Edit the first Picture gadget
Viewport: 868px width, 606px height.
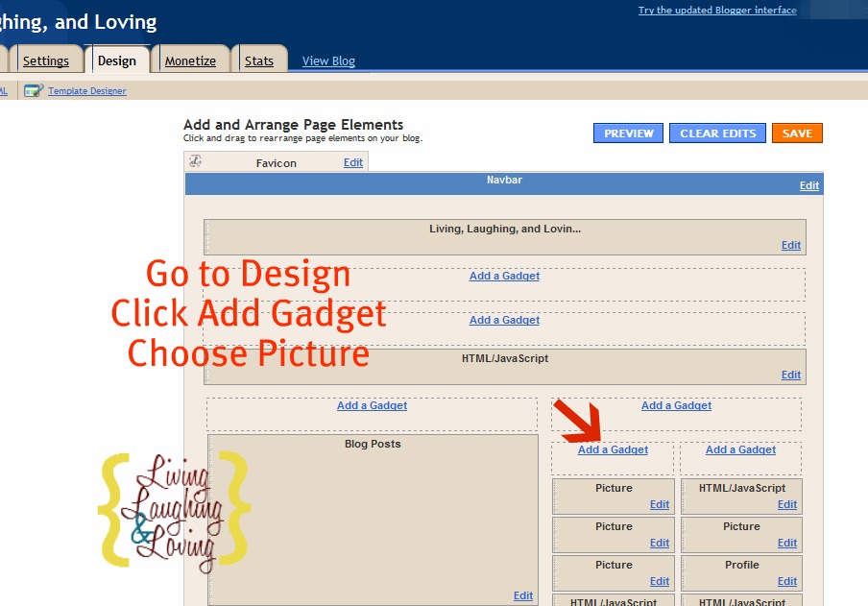click(659, 504)
